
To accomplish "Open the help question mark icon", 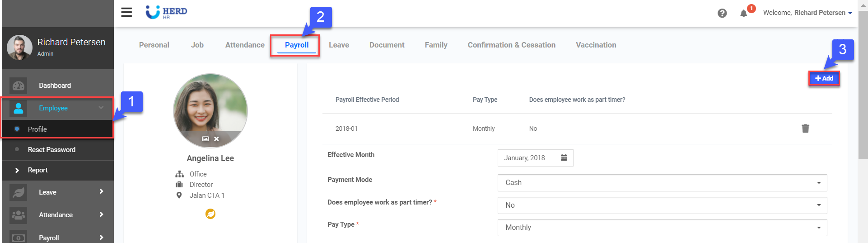I will tap(722, 13).
